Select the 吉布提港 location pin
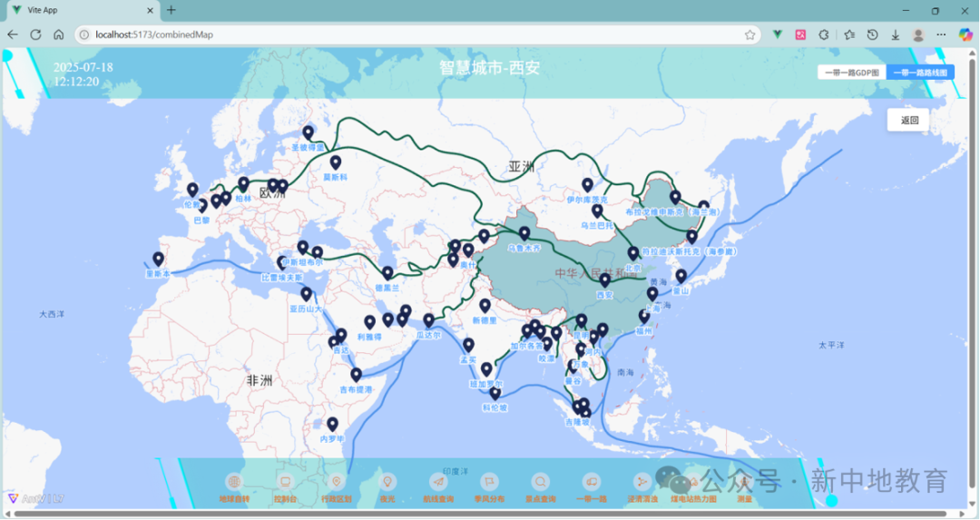Image resolution: width=980 pixels, height=520 pixels. point(356,375)
